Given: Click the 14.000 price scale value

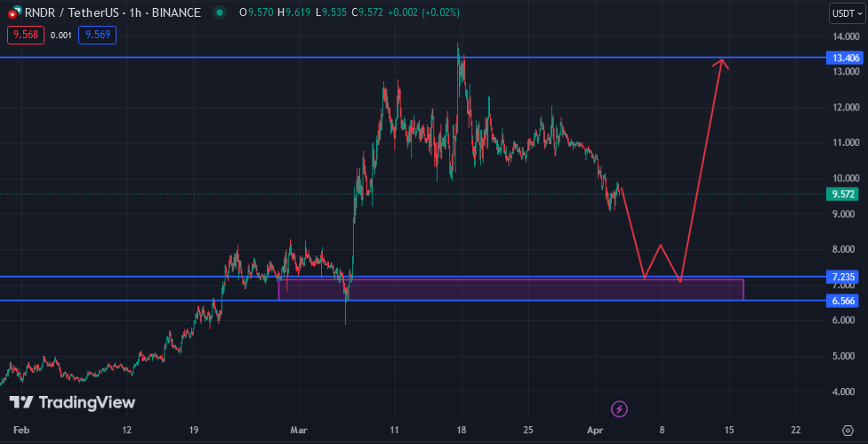Looking at the screenshot, I should pos(844,36).
